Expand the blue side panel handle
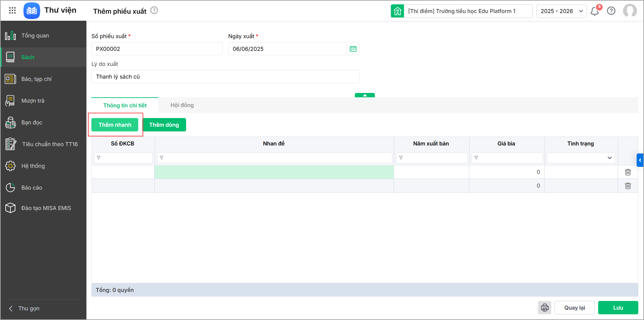Viewport: 644px width, 320px height. [640, 160]
